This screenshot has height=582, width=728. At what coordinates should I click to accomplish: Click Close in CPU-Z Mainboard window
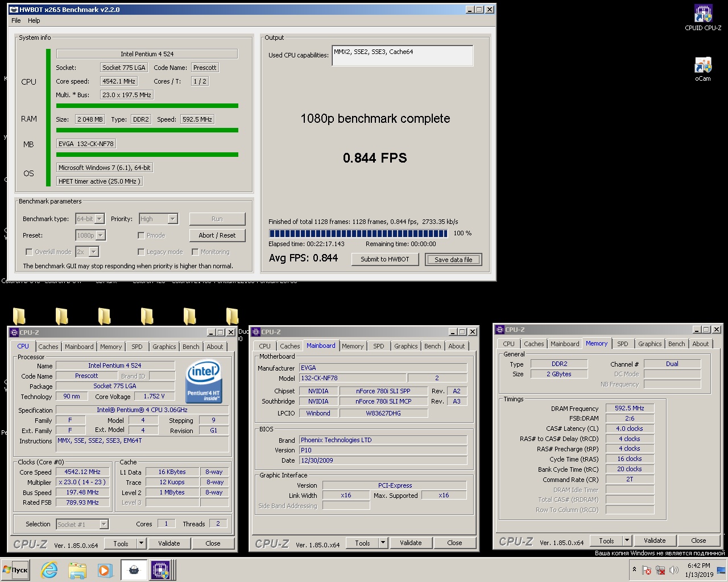[x=454, y=543]
